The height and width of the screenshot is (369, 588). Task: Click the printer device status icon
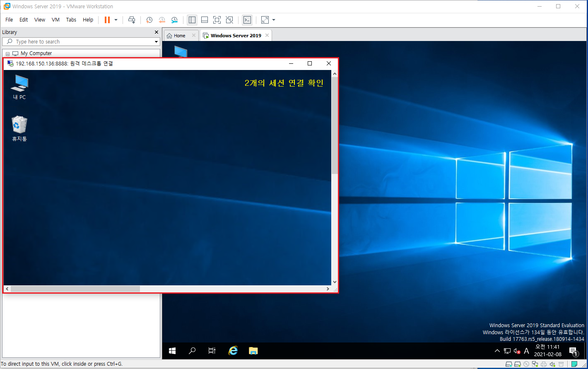pyautogui.click(x=544, y=364)
